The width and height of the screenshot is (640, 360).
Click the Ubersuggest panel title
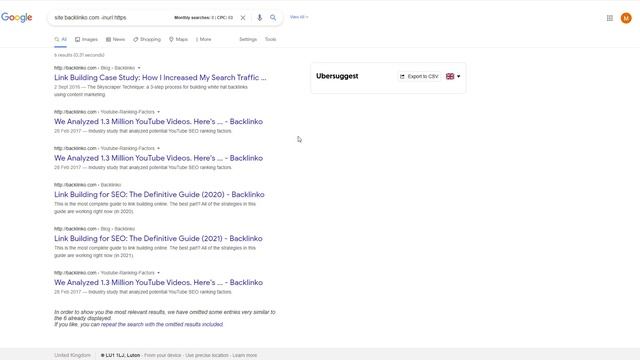[x=337, y=76]
